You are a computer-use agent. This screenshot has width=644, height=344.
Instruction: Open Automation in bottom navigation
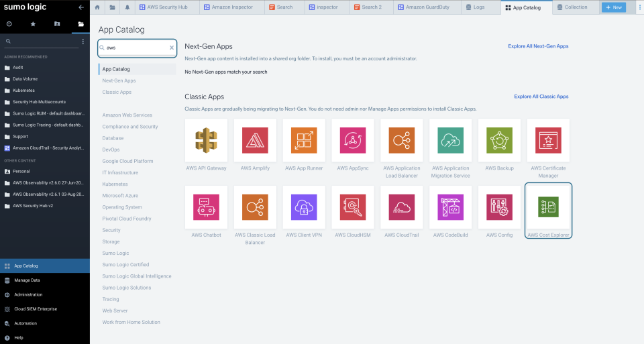45,323
